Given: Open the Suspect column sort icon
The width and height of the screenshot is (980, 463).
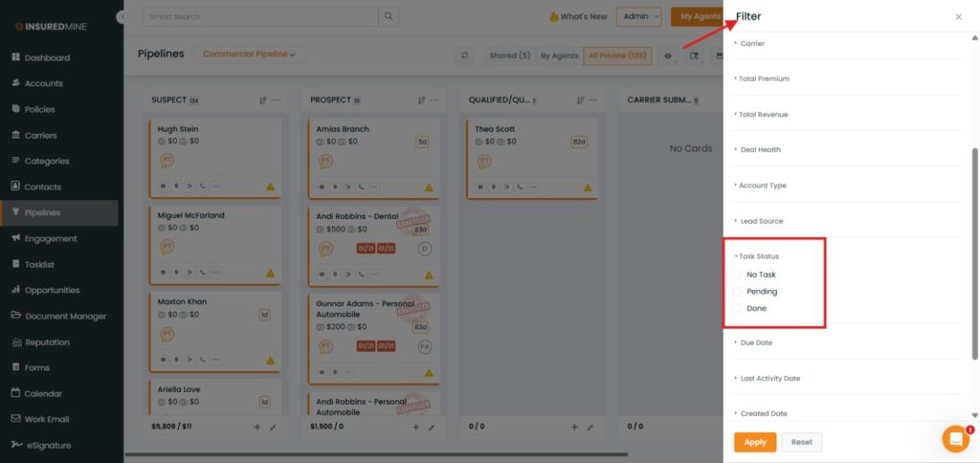Looking at the screenshot, I should pyautogui.click(x=262, y=100).
